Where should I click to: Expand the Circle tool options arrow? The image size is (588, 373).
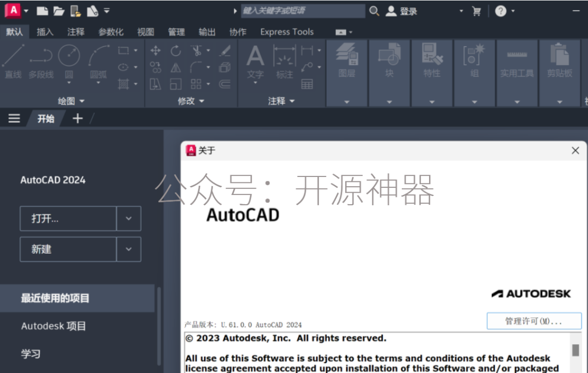coord(69,83)
